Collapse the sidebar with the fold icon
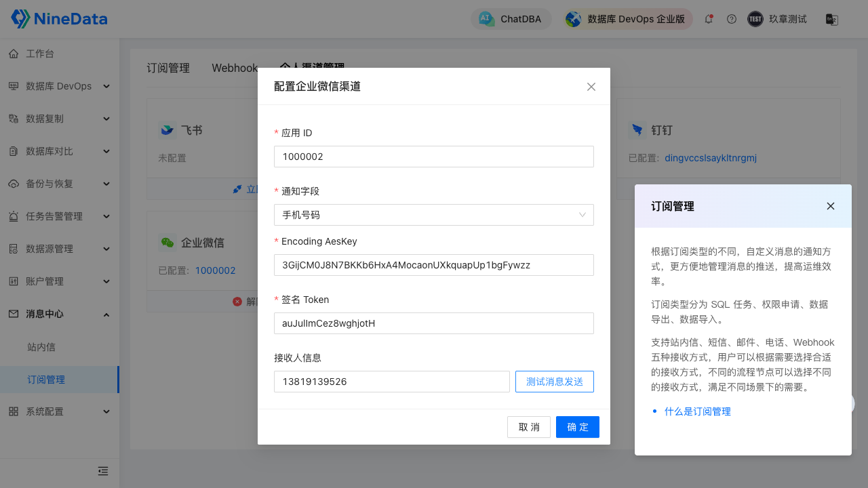 [x=103, y=471]
